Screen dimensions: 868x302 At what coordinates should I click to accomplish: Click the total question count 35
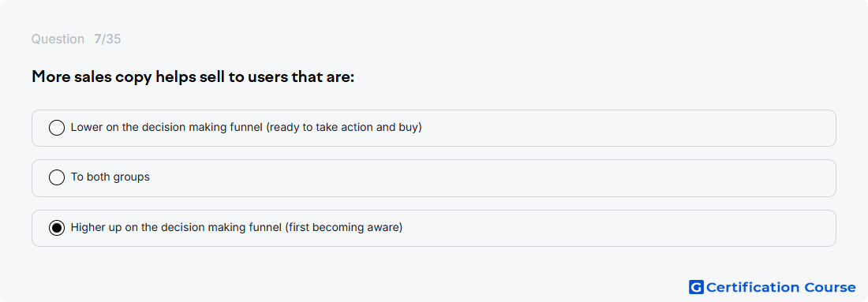click(114, 39)
